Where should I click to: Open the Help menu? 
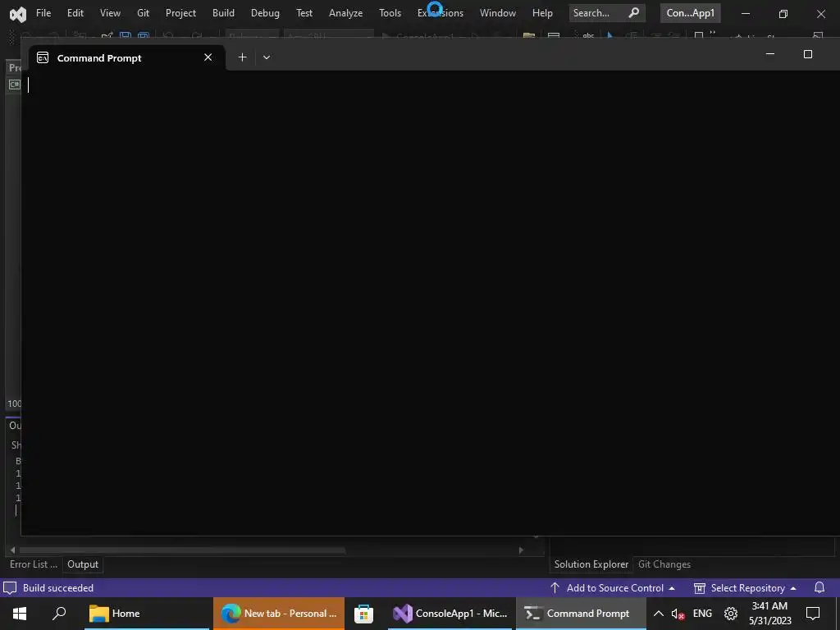click(x=542, y=13)
